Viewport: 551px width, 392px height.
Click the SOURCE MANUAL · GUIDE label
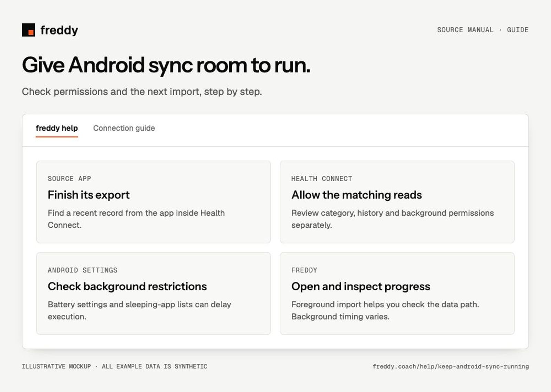(483, 30)
